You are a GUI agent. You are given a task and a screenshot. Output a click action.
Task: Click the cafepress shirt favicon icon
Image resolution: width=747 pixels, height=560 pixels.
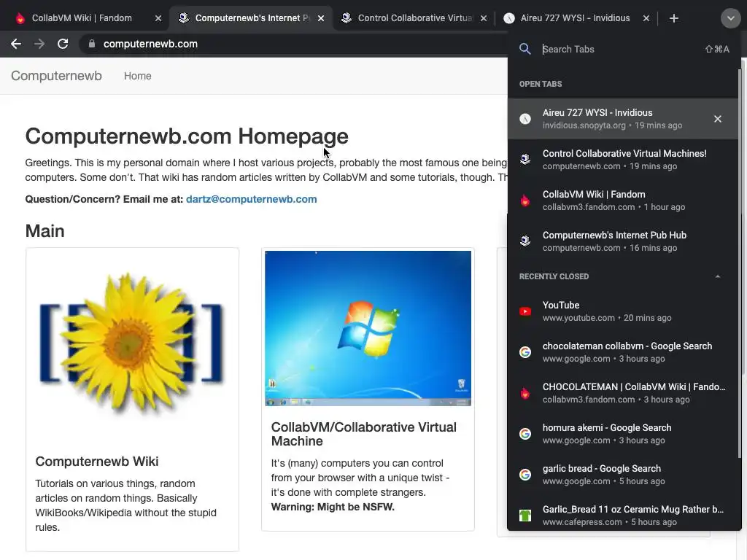[525, 516]
